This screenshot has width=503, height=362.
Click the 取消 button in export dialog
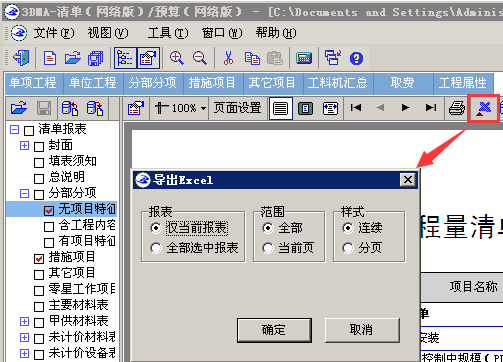coord(362,330)
